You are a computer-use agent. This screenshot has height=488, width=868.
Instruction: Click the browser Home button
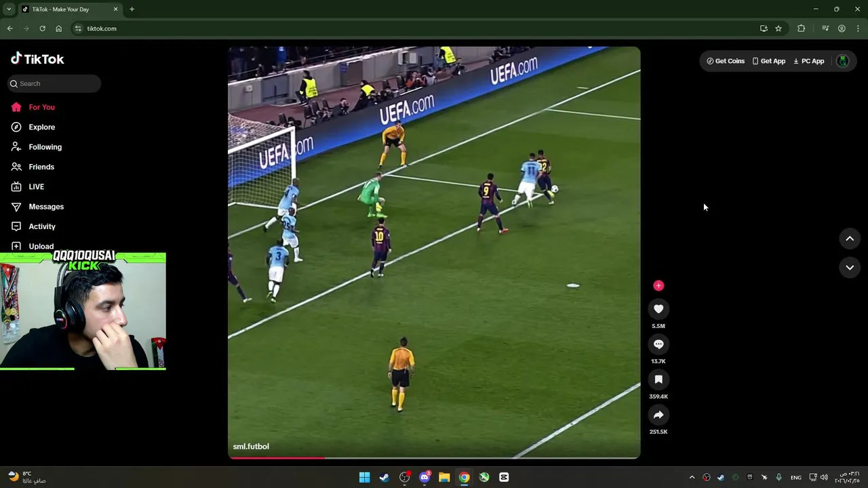tap(58, 28)
